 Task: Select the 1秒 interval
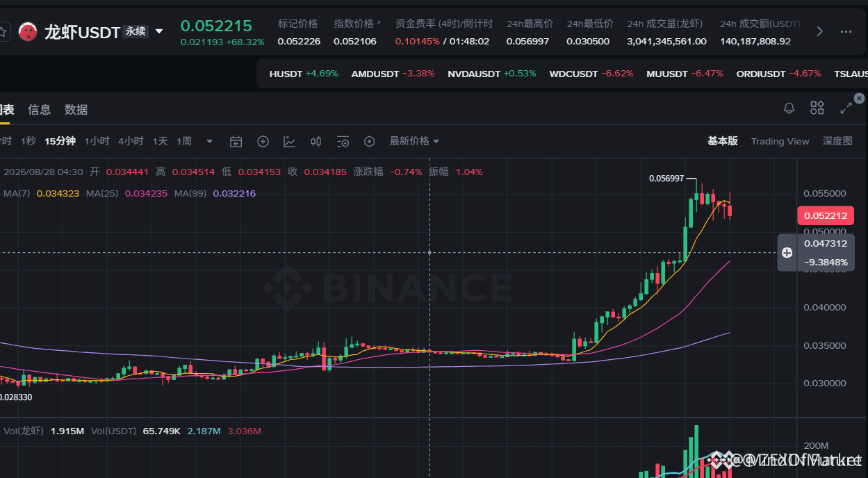(x=28, y=141)
